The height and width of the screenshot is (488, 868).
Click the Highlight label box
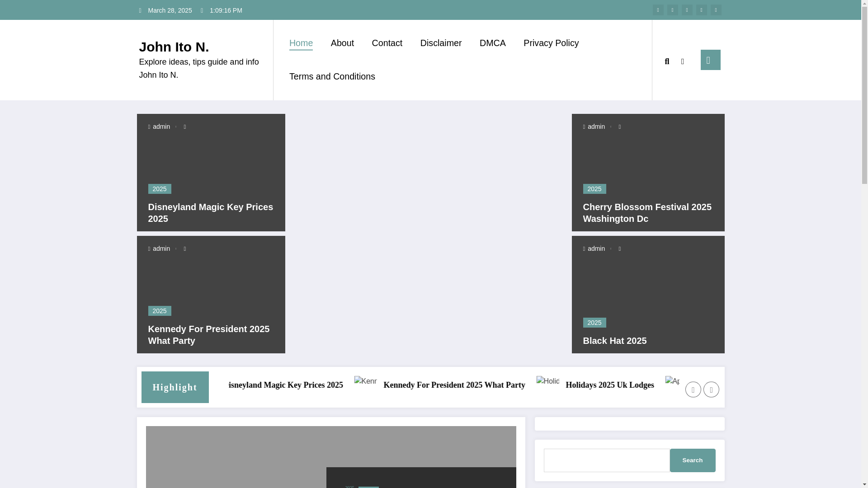point(175,387)
